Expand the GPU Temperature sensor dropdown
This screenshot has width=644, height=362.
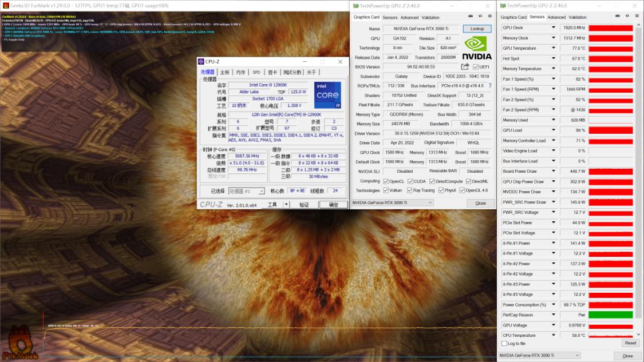(x=553, y=49)
